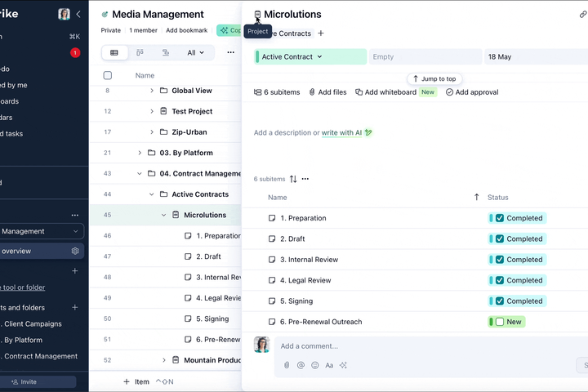Click Add approval
The width and height of the screenshot is (588, 392).
coord(472,92)
